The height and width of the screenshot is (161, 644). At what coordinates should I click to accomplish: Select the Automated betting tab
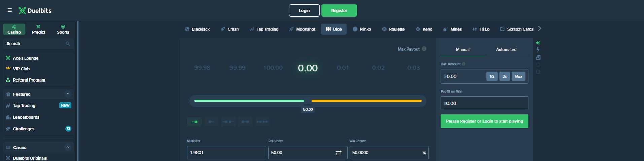[506, 50]
